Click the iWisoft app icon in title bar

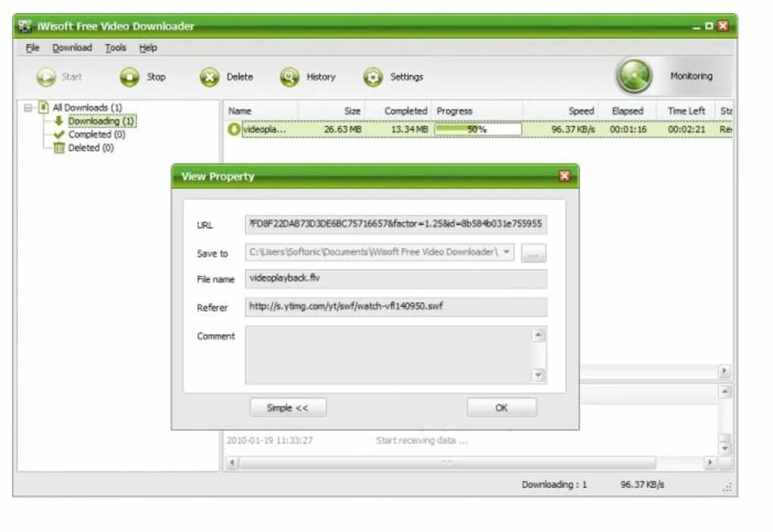pyautogui.click(x=25, y=26)
